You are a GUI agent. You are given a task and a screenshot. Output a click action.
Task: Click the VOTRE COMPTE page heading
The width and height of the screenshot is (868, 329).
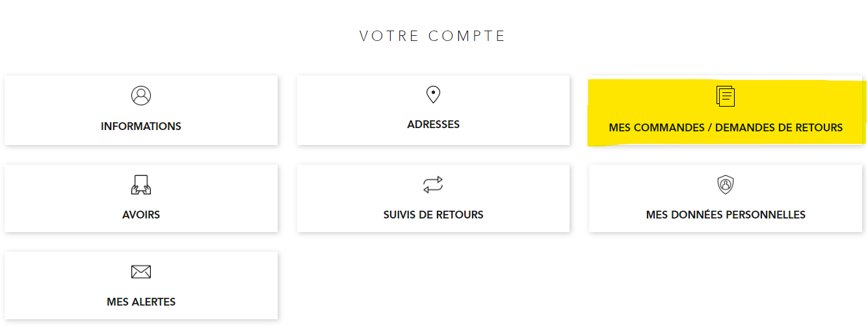(433, 36)
